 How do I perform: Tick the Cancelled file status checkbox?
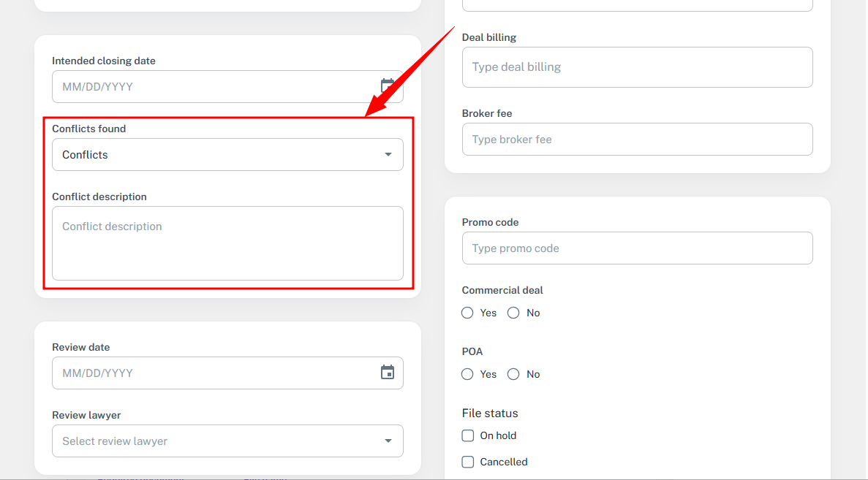tap(468, 462)
